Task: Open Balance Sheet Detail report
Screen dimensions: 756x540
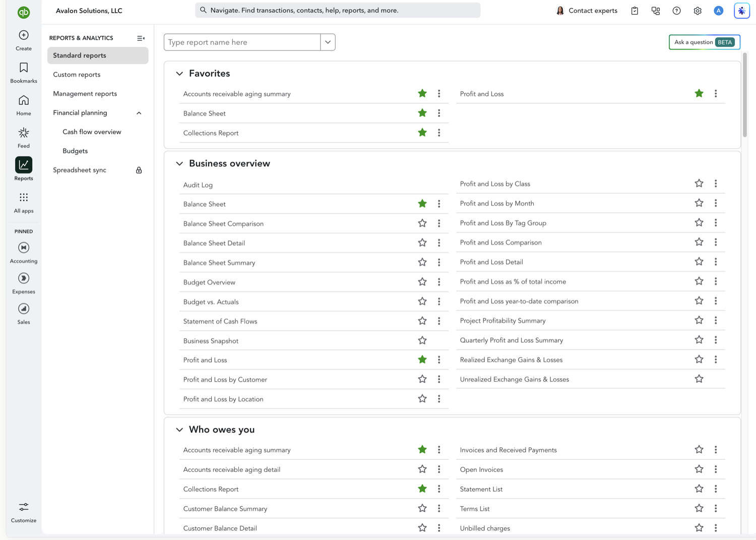Action: [214, 243]
